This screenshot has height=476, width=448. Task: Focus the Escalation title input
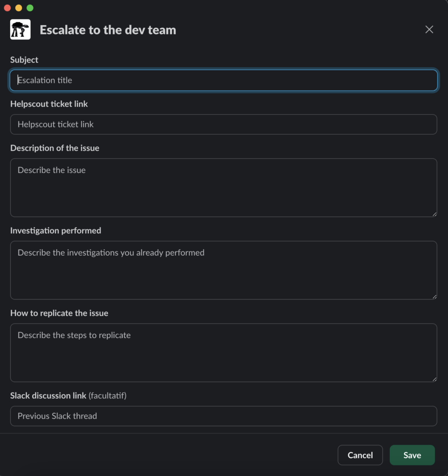coord(224,80)
